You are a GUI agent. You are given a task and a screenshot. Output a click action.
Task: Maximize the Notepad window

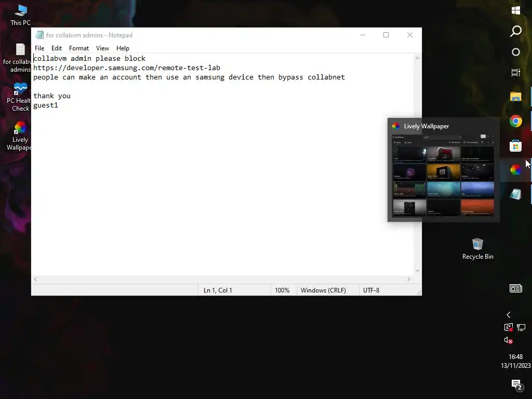[x=386, y=35]
